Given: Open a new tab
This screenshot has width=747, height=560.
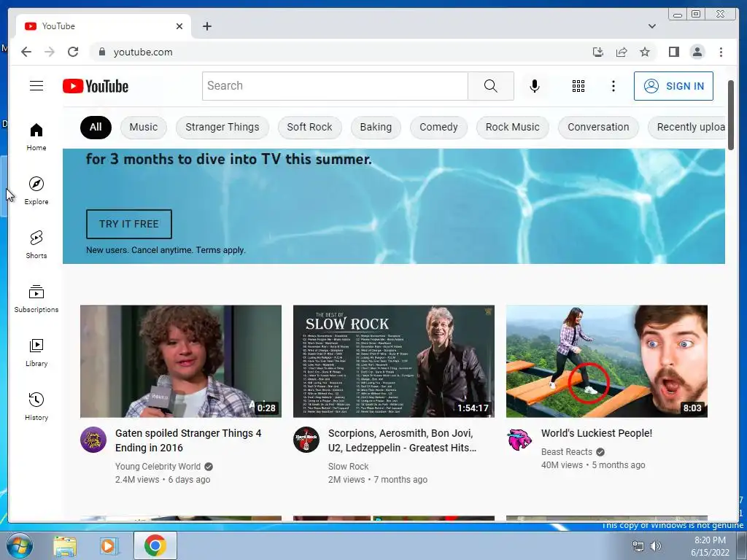Looking at the screenshot, I should click(x=206, y=26).
